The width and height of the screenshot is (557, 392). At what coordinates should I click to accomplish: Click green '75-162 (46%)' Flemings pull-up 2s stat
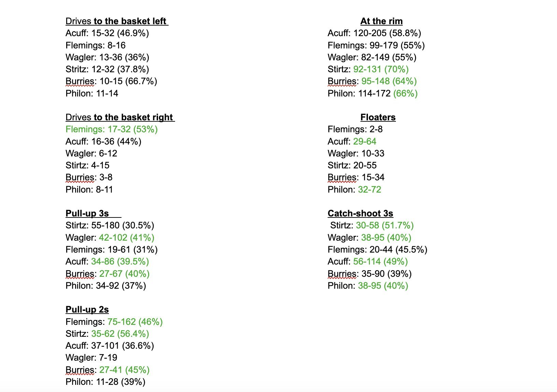pyautogui.click(x=135, y=322)
